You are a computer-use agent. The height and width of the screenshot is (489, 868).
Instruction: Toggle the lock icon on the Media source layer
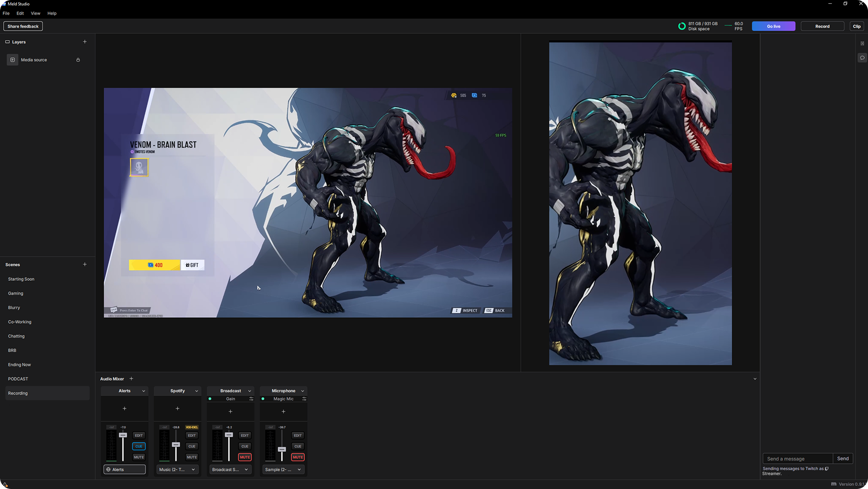tap(78, 60)
